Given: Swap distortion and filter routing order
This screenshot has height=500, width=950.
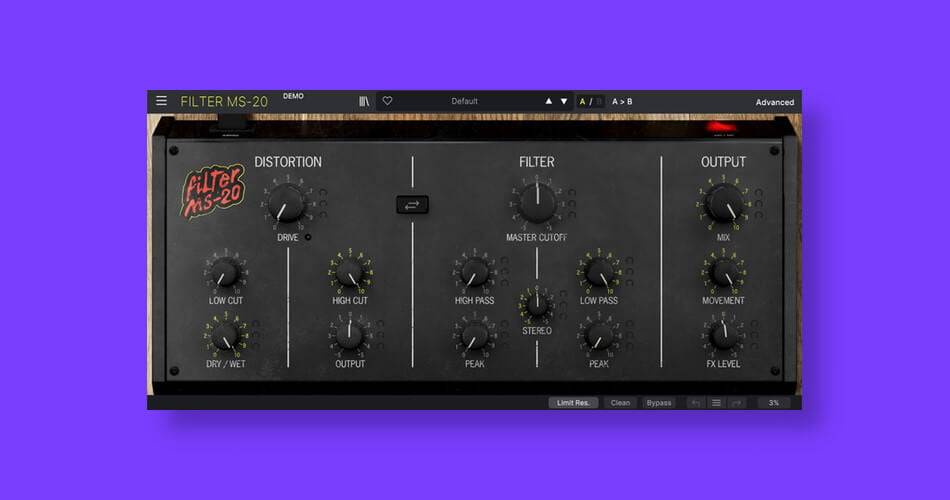Looking at the screenshot, I should [x=412, y=205].
